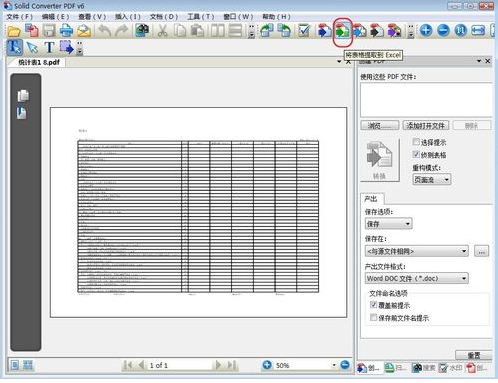Click the binoculars Search icon
The width and height of the screenshot is (498, 383).
point(142,31)
